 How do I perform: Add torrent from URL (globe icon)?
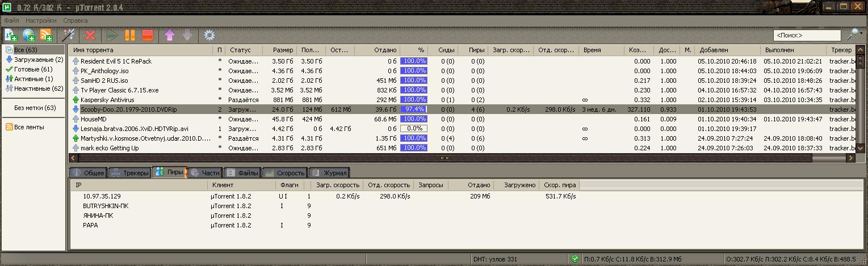(28, 35)
